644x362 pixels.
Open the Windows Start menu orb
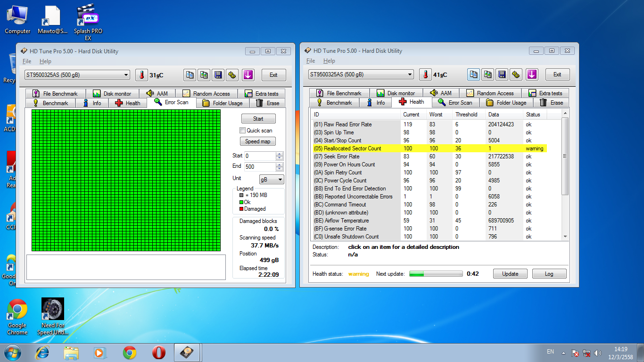coord(12,352)
